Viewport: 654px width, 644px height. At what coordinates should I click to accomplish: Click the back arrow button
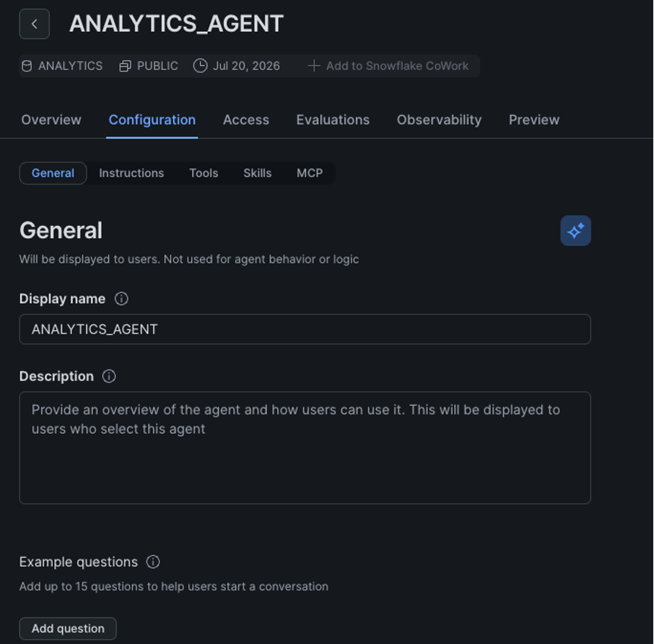pos(34,25)
